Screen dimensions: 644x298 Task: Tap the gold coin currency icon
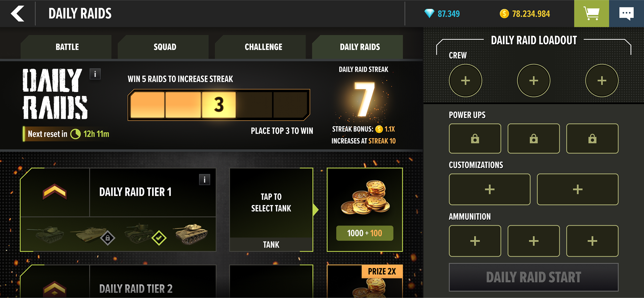[x=504, y=14]
